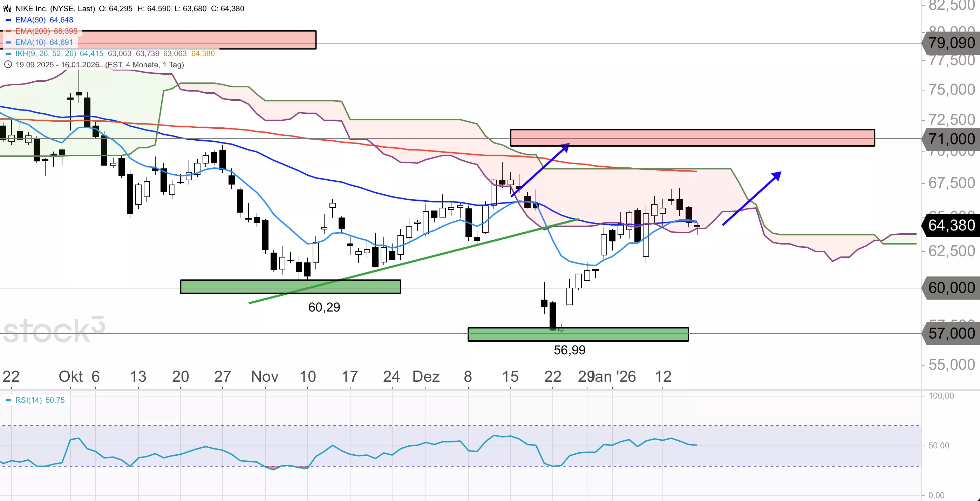Open the RSI(14) indicator label

28,400
